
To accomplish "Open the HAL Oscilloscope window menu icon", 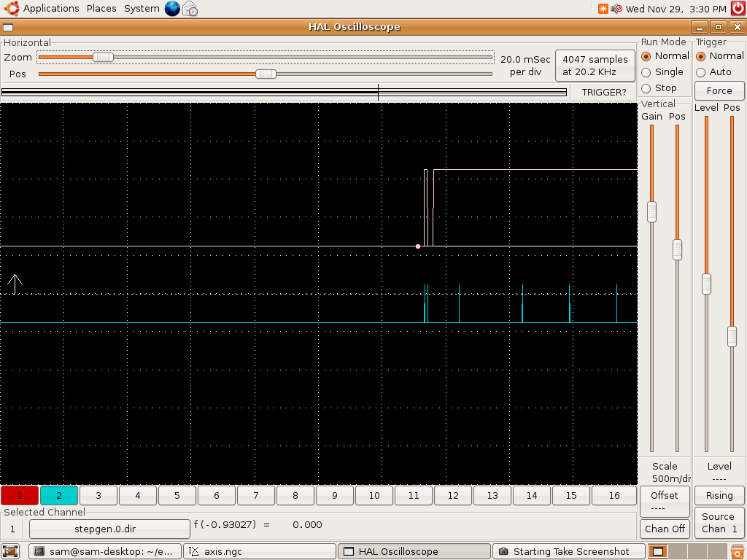I will (8, 27).
